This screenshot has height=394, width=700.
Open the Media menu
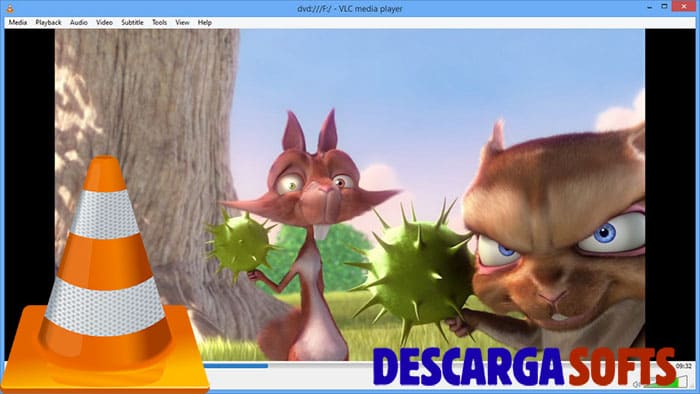click(x=18, y=22)
